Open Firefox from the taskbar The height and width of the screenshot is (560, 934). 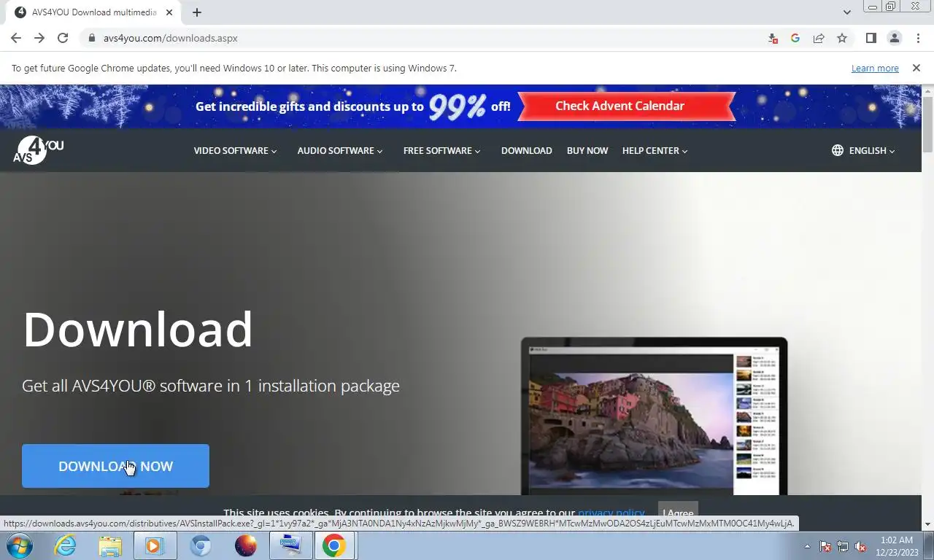tap(246, 545)
